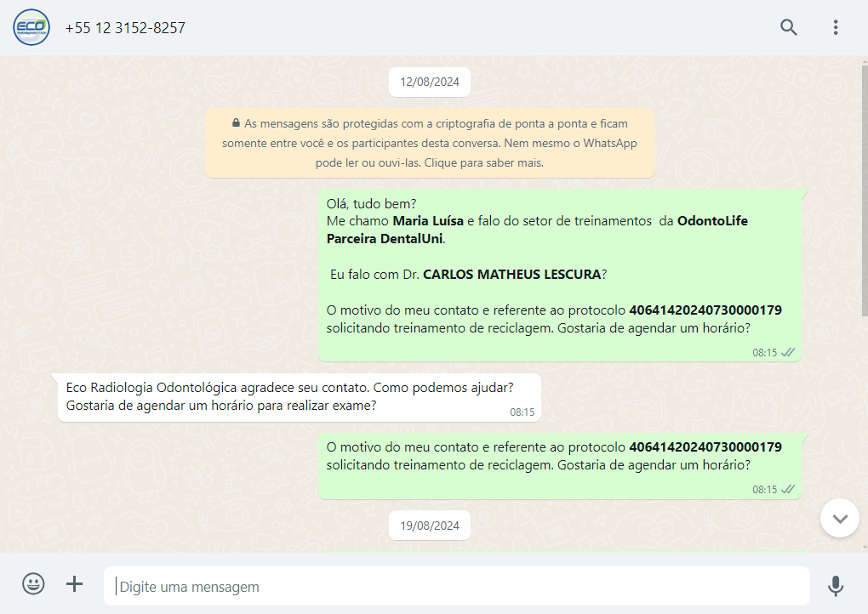This screenshot has height=614, width=868.
Task: Select the bold name CARLOS MATHEUS LESCURA
Action: coord(512,275)
